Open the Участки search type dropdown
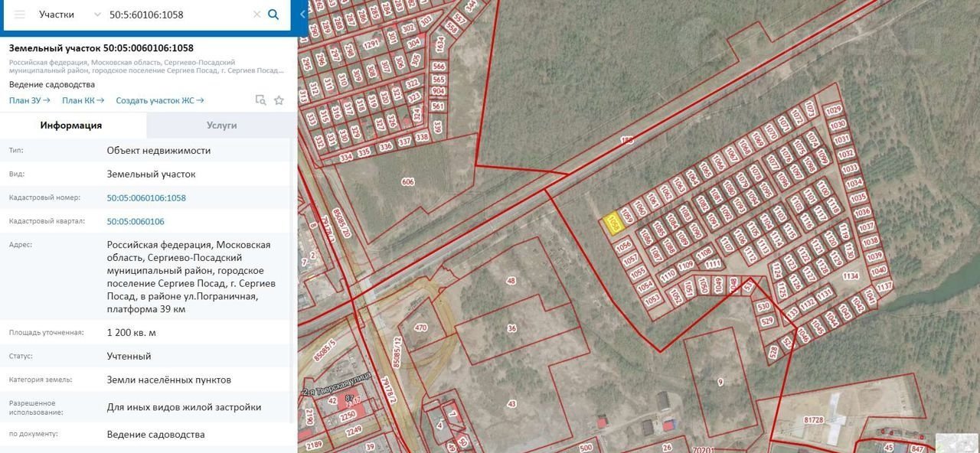Viewport: 980px width, 453px height. (69, 15)
